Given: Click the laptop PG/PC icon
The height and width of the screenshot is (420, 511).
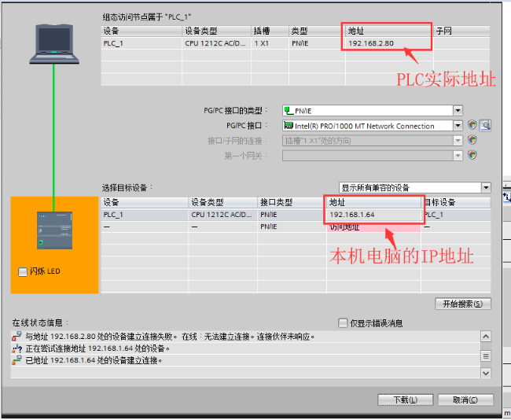Looking at the screenshot, I should 54,44.
